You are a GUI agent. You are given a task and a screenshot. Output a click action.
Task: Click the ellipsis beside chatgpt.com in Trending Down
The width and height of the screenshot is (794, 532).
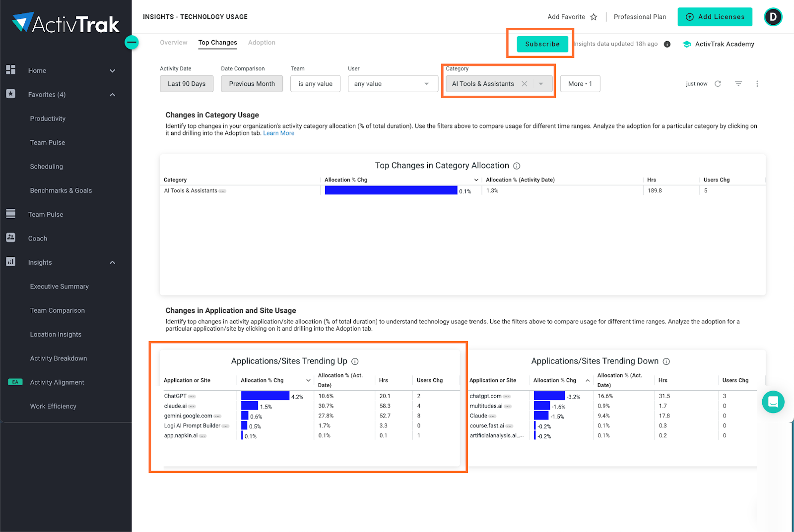[x=507, y=397]
